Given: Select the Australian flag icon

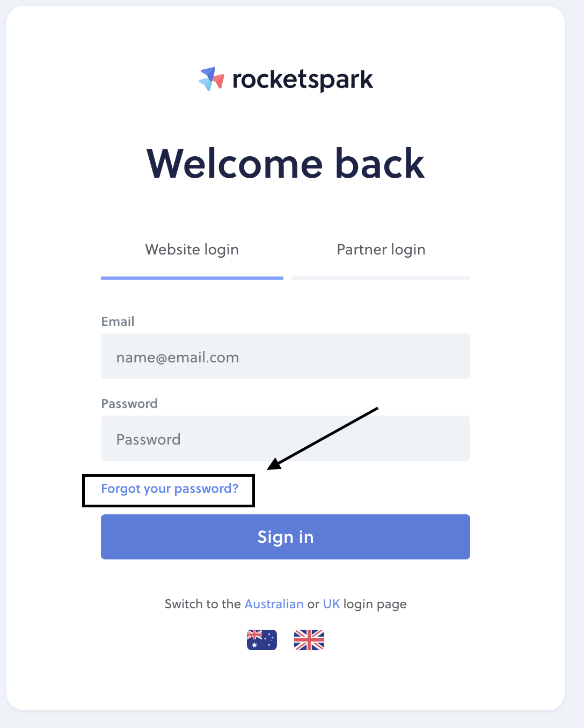Looking at the screenshot, I should 262,640.
